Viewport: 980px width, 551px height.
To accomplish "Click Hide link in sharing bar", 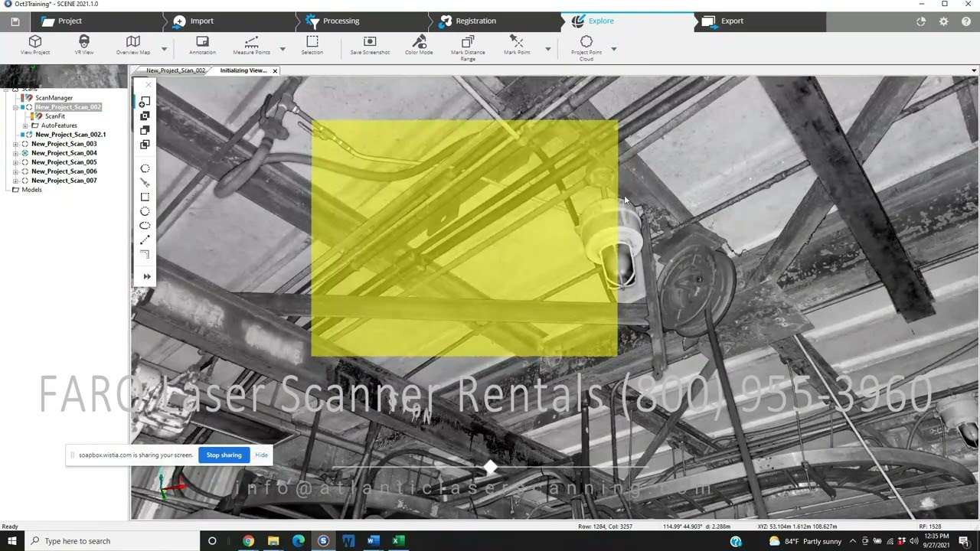I will click(261, 455).
